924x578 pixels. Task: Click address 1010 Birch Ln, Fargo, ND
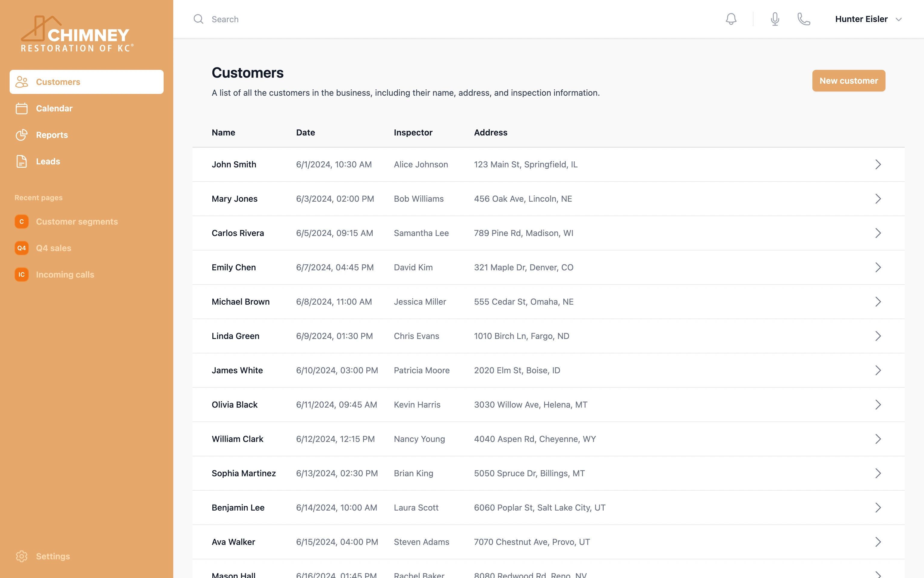coord(522,336)
